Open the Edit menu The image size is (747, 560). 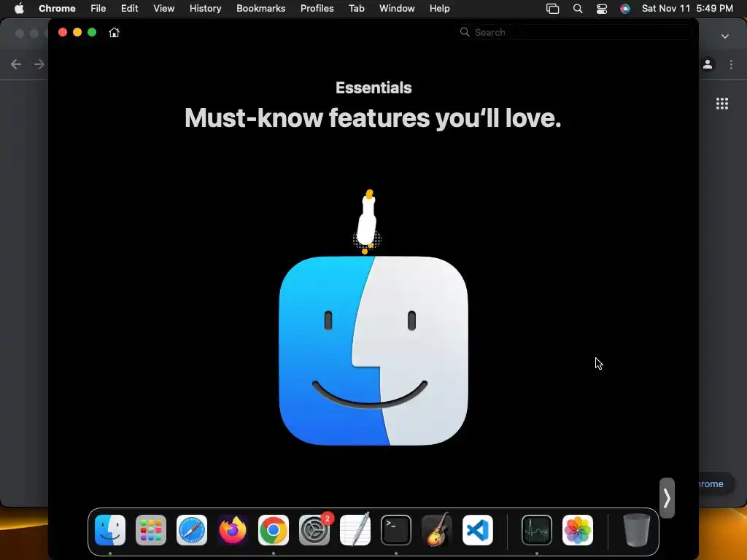point(130,9)
